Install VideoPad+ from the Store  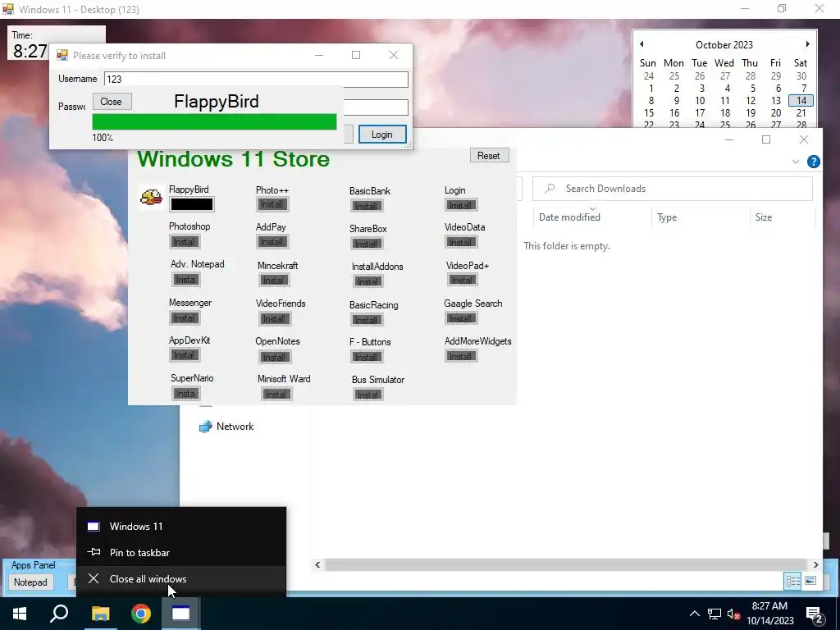pyautogui.click(x=463, y=280)
